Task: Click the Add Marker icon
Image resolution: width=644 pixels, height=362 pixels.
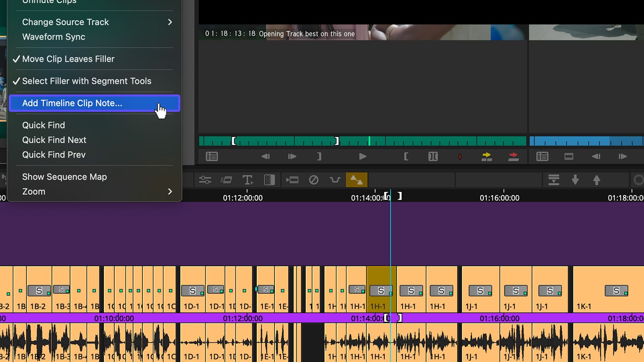Action: tap(460, 156)
